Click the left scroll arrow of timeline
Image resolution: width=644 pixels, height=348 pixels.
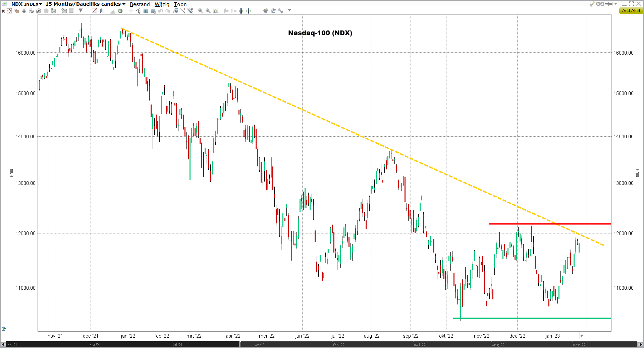3,345
